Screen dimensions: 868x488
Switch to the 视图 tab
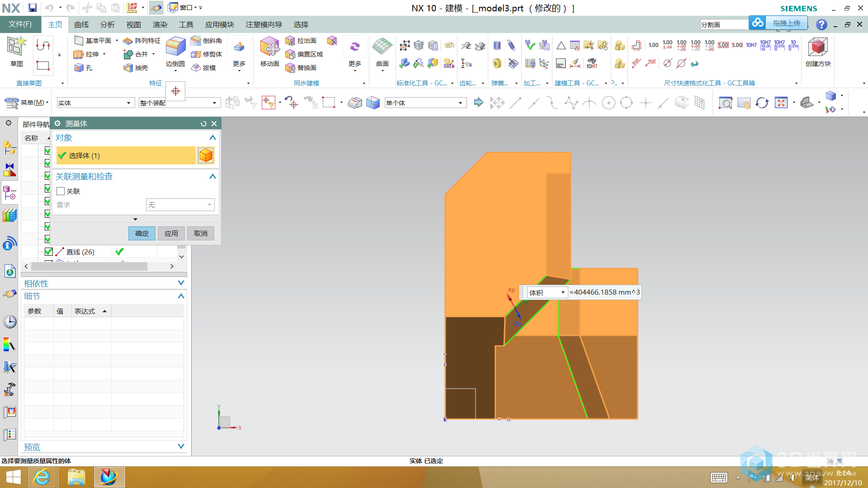pos(134,24)
